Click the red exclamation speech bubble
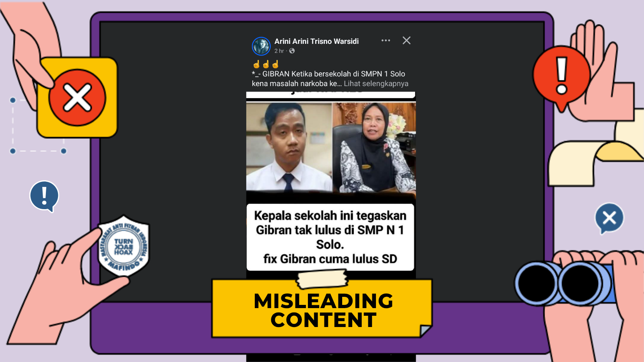The width and height of the screenshot is (644, 362). [x=561, y=76]
